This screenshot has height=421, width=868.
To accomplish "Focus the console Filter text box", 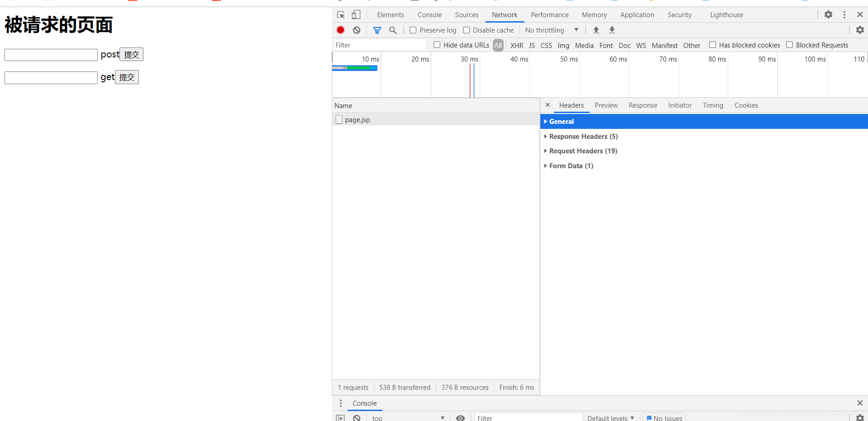I will [x=528, y=418].
